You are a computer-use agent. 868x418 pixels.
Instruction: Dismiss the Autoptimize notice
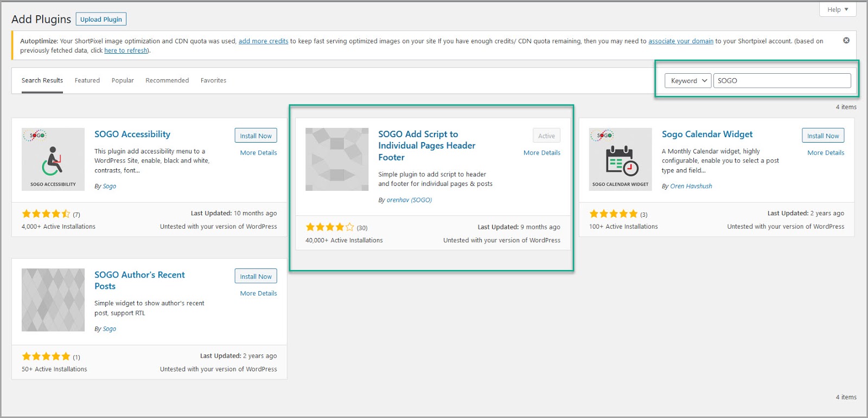click(846, 41)
